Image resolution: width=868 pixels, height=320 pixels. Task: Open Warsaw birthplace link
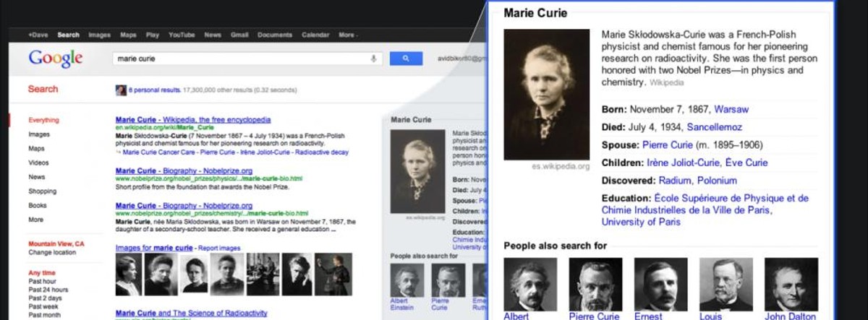click(731, 110)
